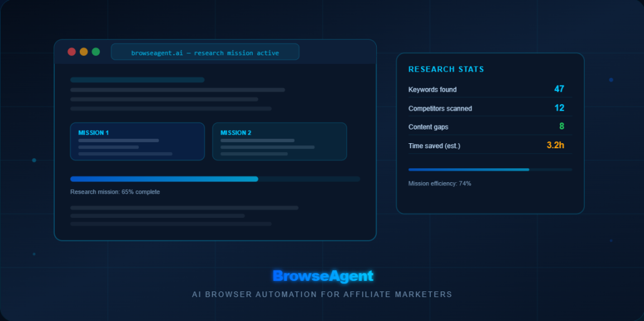Click the competitors value 12
Viewport: 644px width, 321px height.
pos(559,108)
